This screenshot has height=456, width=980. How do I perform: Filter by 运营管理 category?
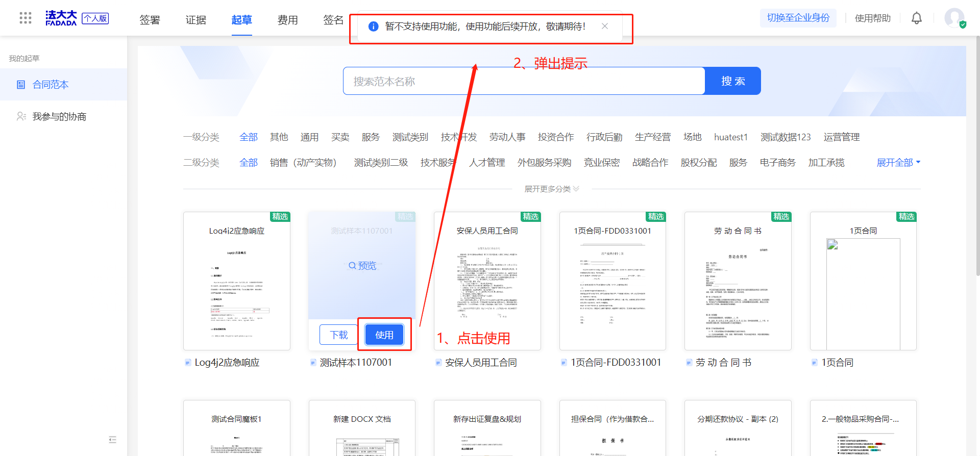click(842, 137)
